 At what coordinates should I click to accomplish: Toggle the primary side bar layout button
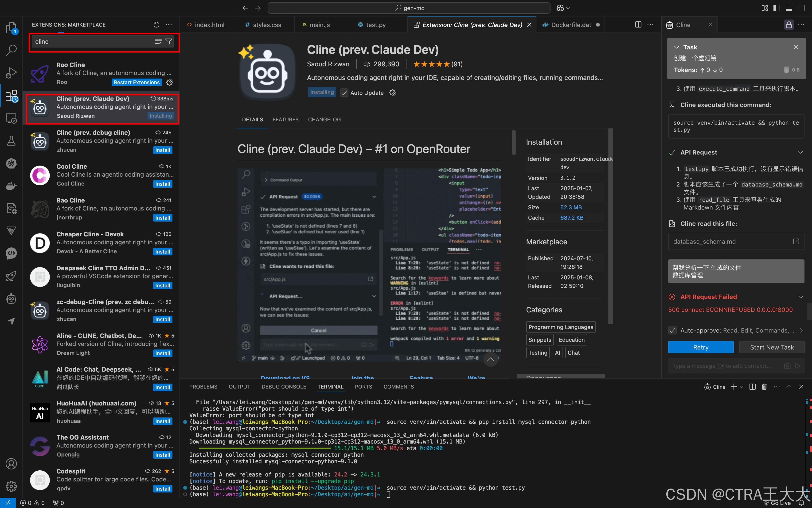click(777, 8)
